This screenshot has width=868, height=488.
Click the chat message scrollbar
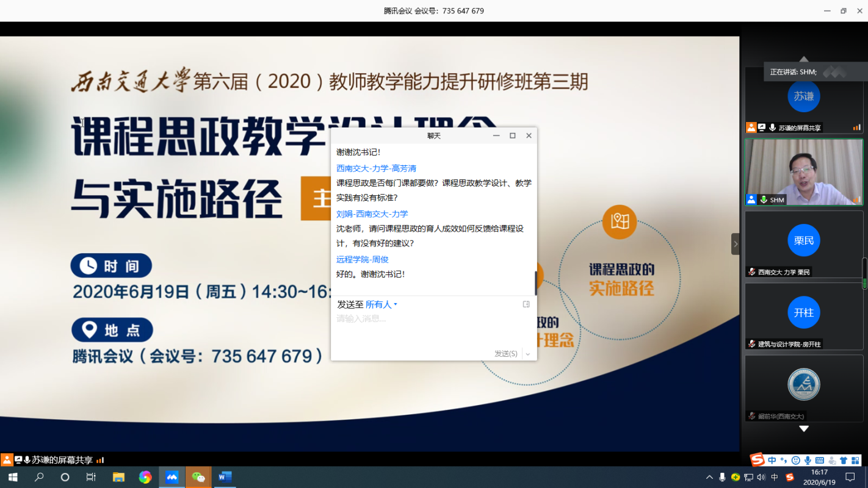[x=536, y=282]
